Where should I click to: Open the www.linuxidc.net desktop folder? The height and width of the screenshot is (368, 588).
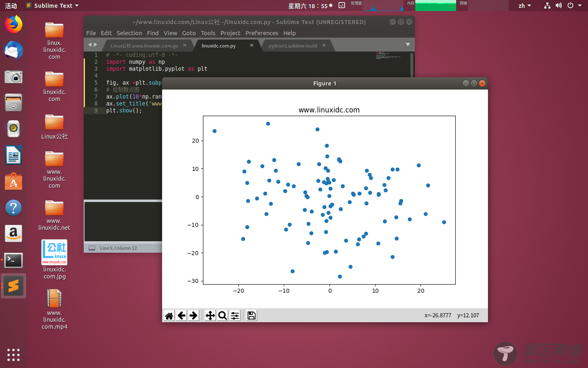(x=54, y=215)
